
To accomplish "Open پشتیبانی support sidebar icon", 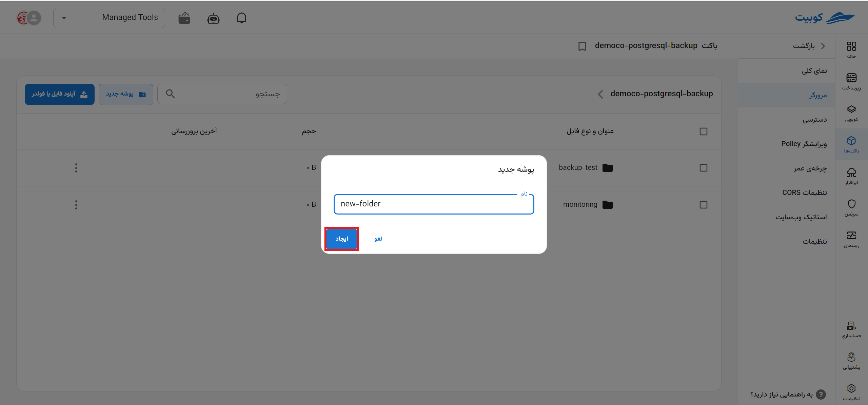I will [x=851, y=361].
